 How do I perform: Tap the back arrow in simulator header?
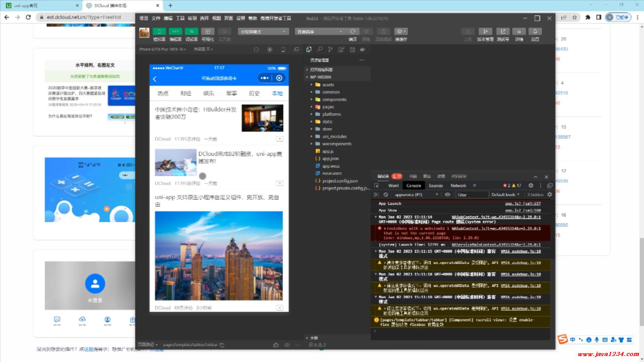pos(155,79)
